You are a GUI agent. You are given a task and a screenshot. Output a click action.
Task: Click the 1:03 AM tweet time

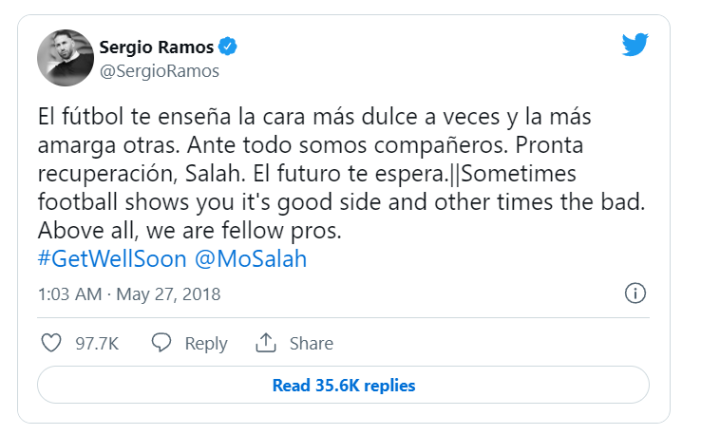(x=68, y=294)
